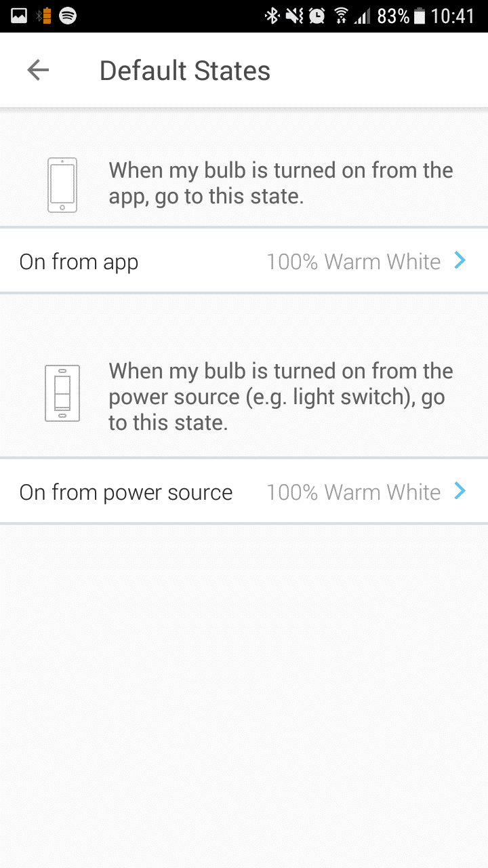The image size is (488, 868).
Task: Open the On from app setting
Action: [79, 262]
